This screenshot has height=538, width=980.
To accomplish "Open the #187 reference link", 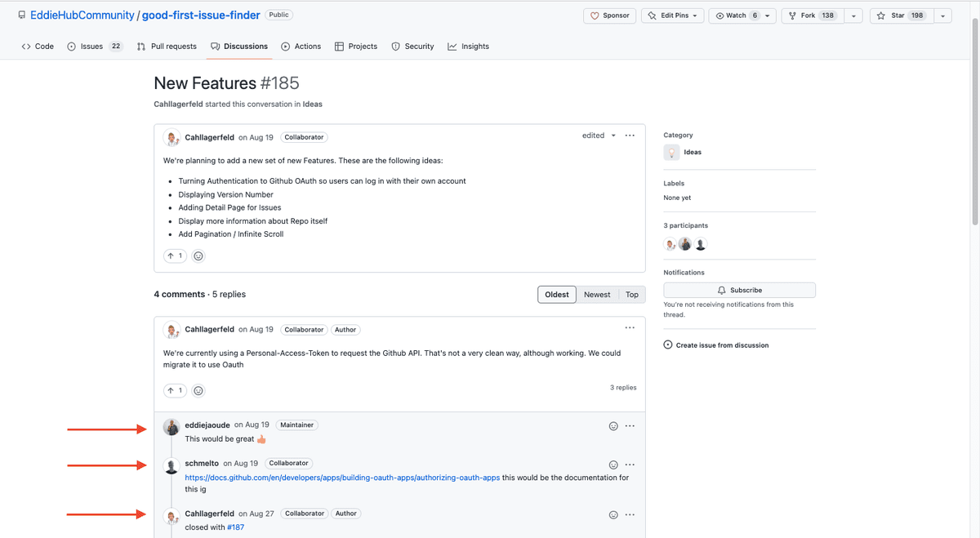I will tap(235, 527).
